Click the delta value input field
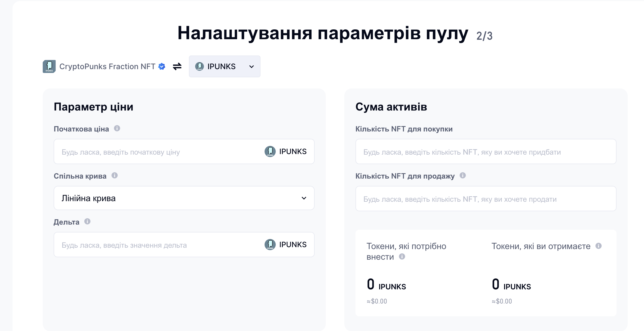 158,245
